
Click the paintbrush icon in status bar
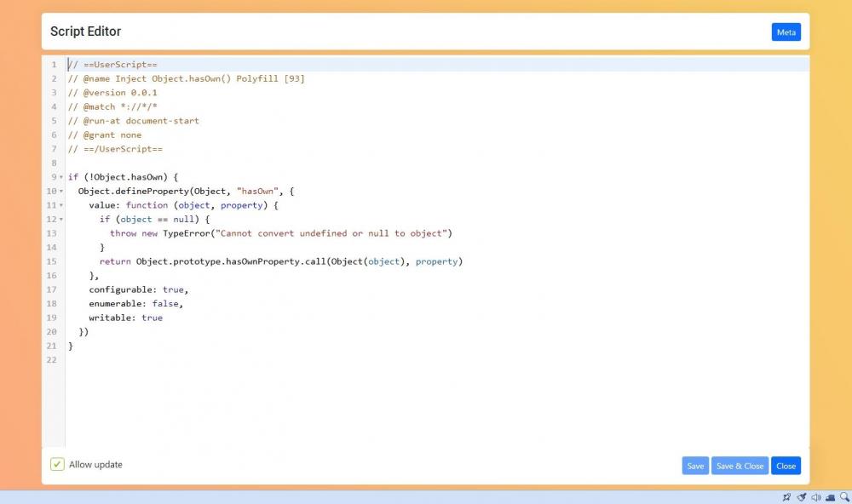tap(801, 497)
